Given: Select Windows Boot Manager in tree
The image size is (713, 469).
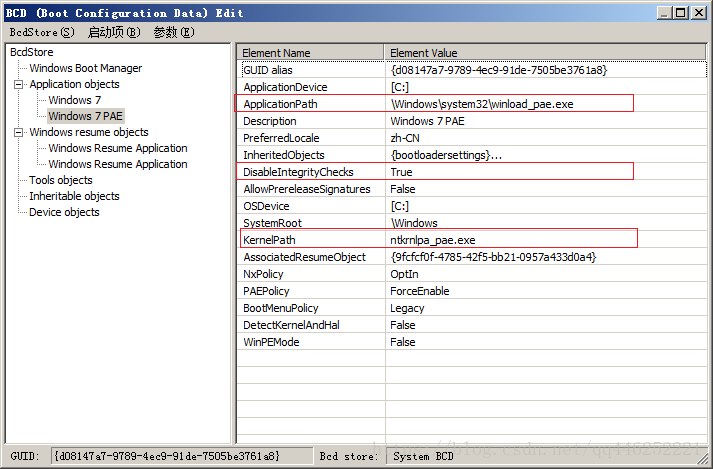Looking at the screenshot, I should tap(85, 68).
